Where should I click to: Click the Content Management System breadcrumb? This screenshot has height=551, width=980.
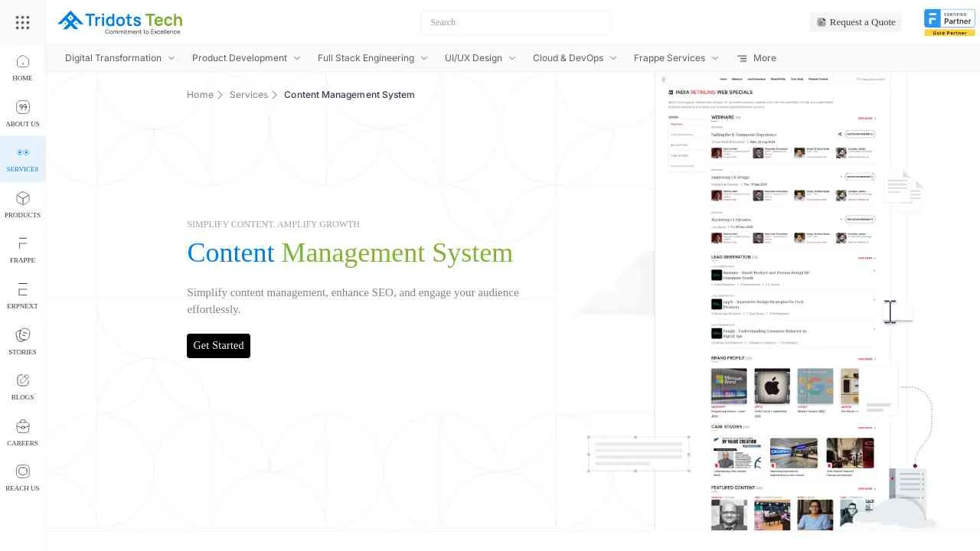349,95
